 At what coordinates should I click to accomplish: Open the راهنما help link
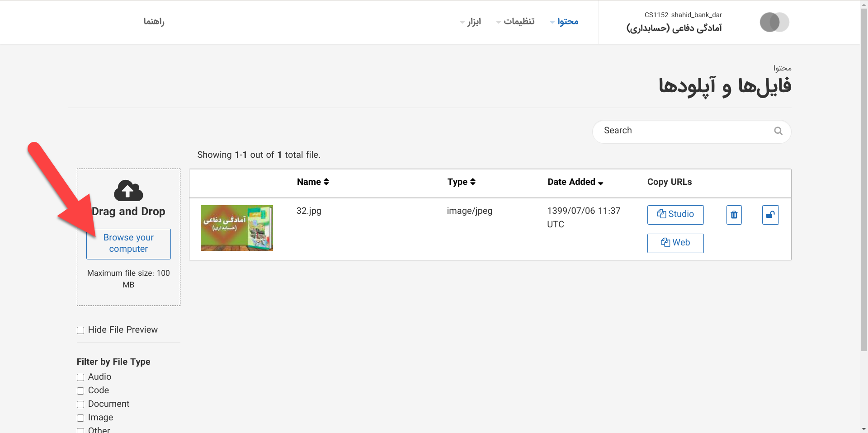pyautogui.click(x=154, y=22)
